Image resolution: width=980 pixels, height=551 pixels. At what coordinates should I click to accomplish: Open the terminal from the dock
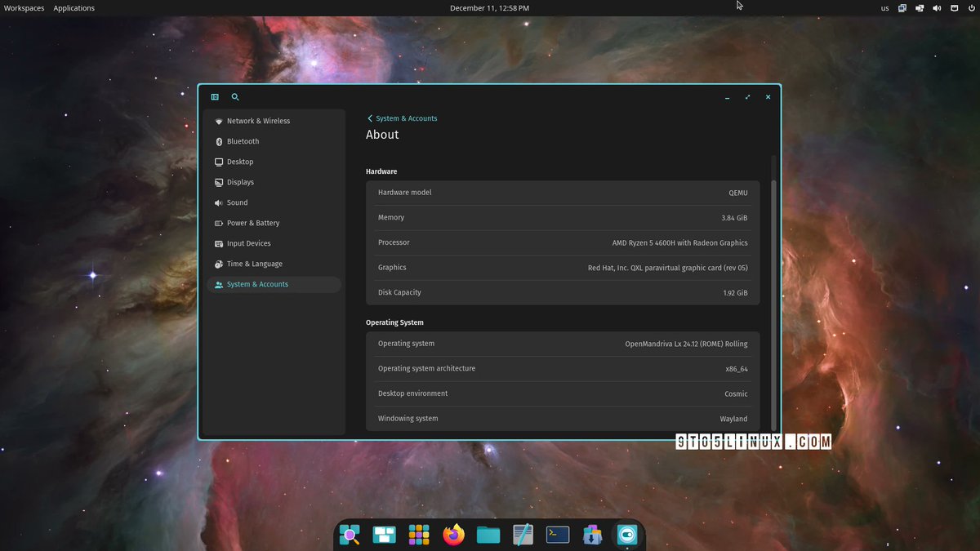click(558, 535)
